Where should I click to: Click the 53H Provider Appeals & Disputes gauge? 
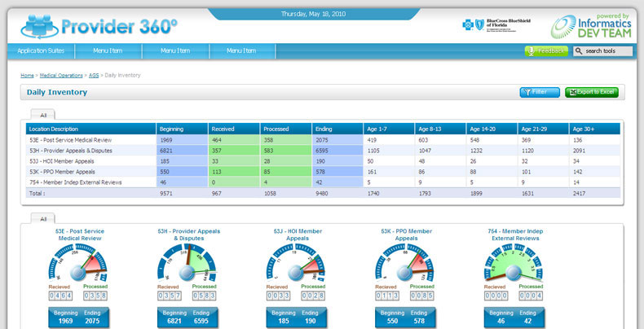click(187, 263)
